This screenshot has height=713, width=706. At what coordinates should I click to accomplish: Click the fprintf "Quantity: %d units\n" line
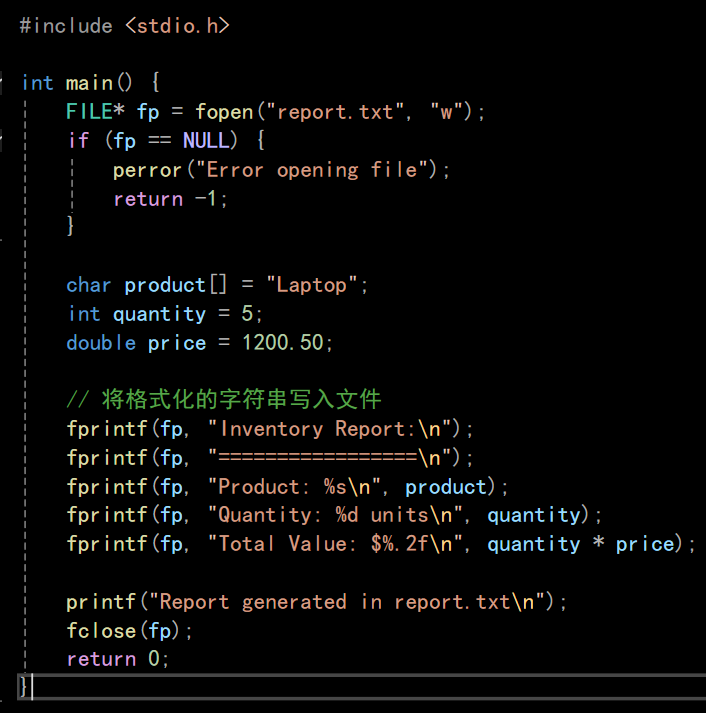coord(334,516)
